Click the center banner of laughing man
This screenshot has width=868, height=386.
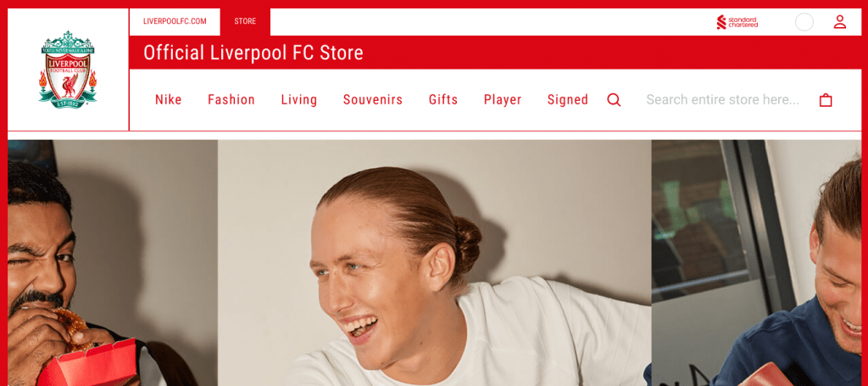coord(435,263)
